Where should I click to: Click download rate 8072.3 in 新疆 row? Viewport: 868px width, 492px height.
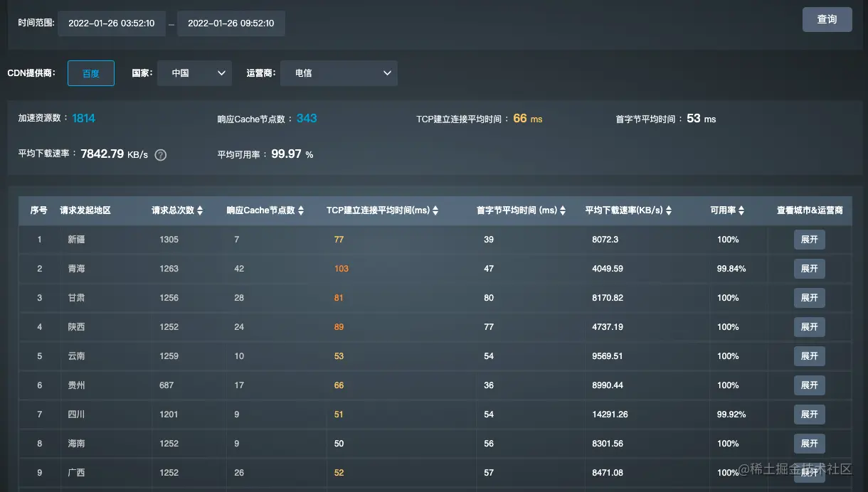[x=605, y=240]
